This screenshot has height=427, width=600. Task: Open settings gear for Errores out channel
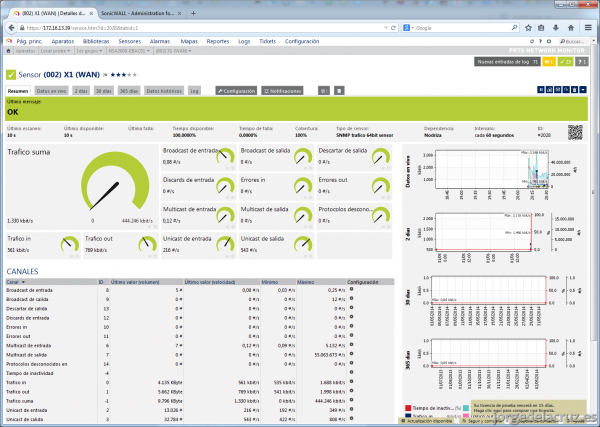[351, 335]
